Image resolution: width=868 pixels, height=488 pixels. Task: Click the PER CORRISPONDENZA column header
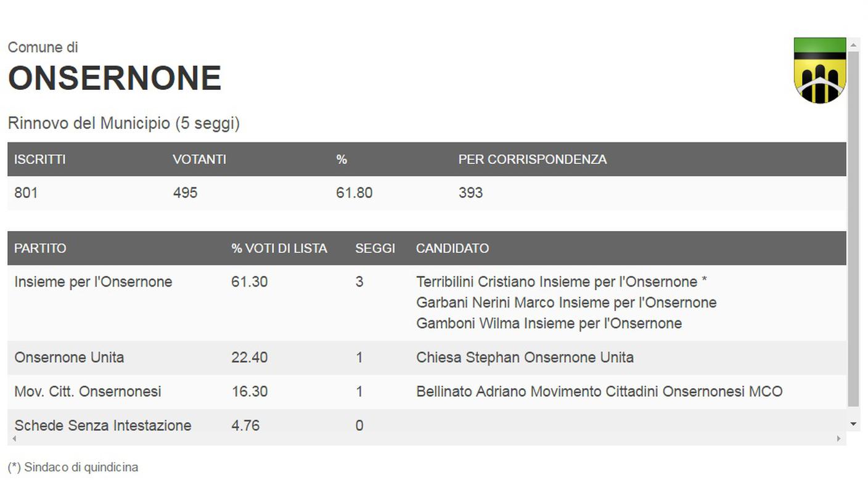pos(533,160)
